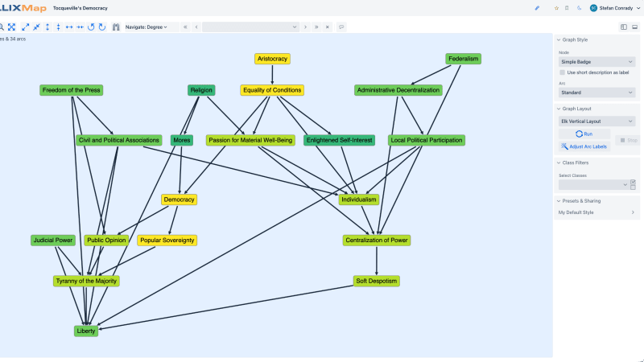Click the diagonal shrink graph icon
The width and height of the screenshot is (644, 362).
pos(36,27)
